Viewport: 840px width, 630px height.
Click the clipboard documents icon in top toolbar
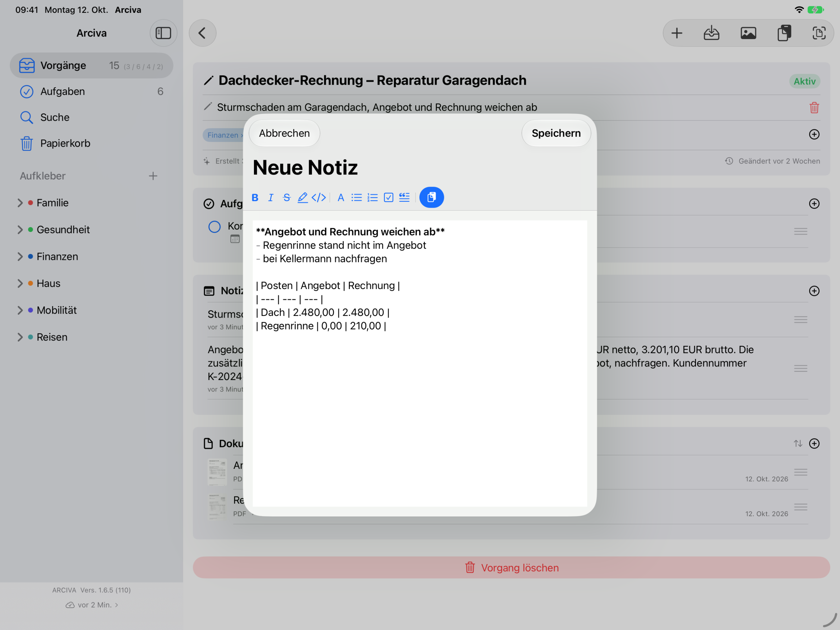tap(784, 33)
